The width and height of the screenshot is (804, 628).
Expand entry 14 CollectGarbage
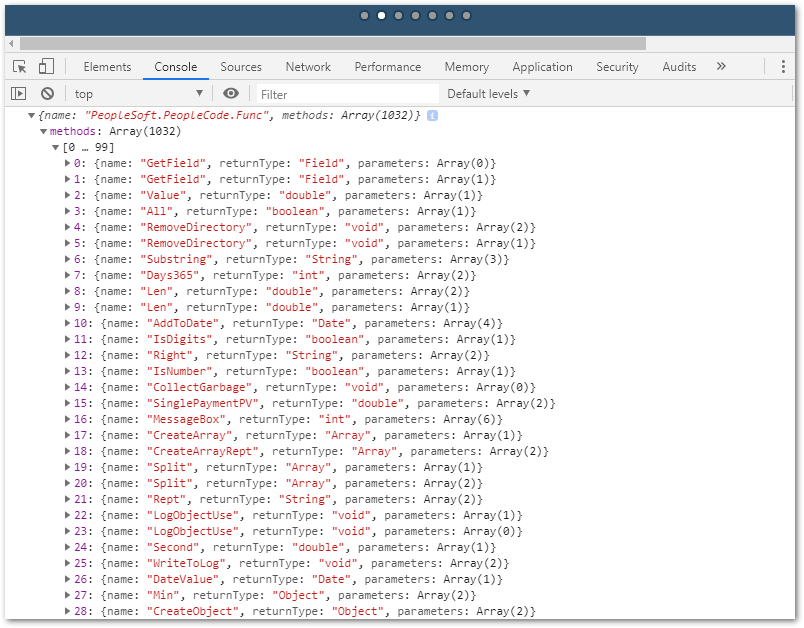point(67,387)
